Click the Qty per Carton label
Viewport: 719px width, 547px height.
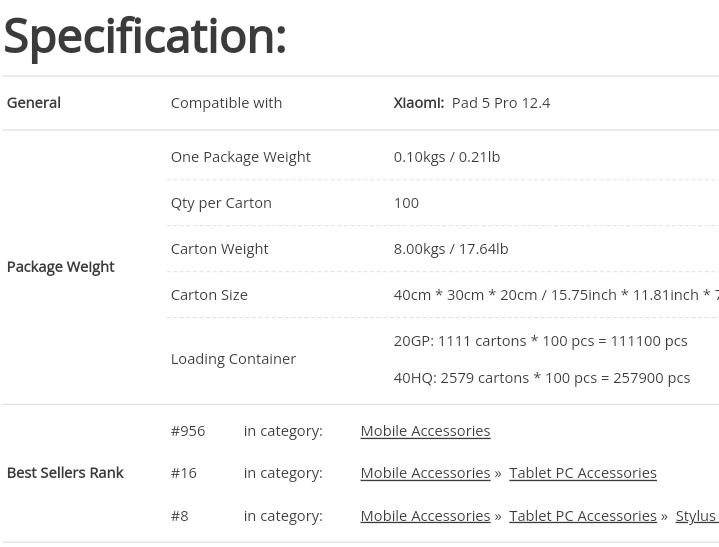[221, 203]
